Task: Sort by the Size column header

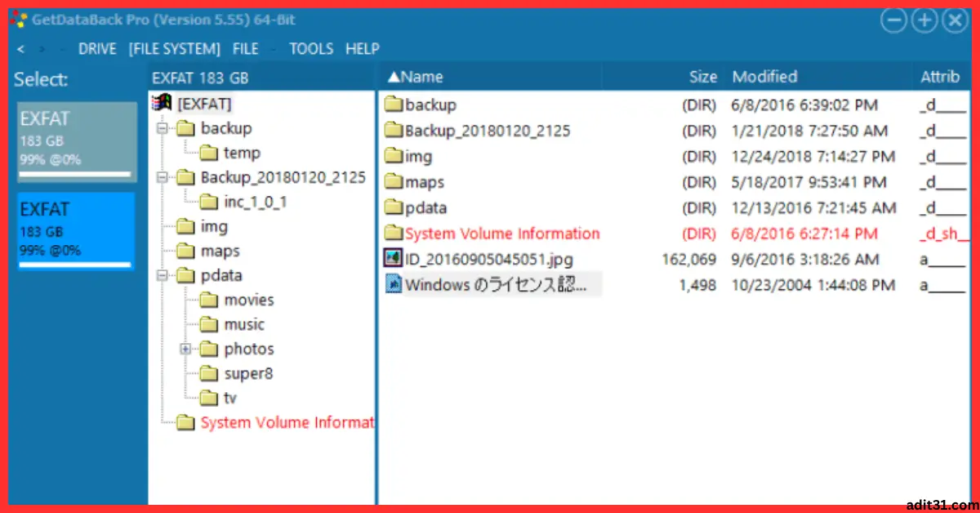Action: click(x=702, y=77)
